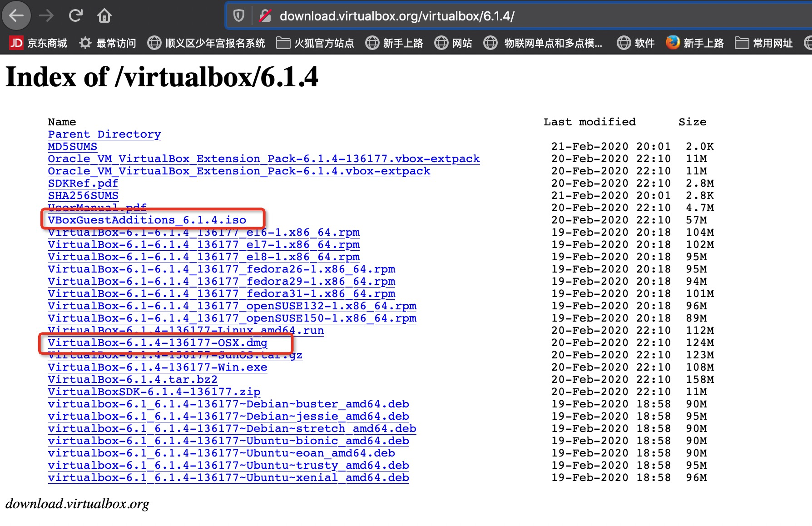Download the MD5SUMS file

click(x=73, y=147)
